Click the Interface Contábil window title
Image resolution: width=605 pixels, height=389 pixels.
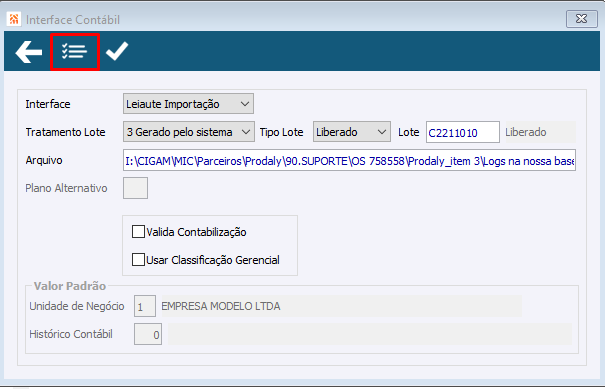point(73,20)
